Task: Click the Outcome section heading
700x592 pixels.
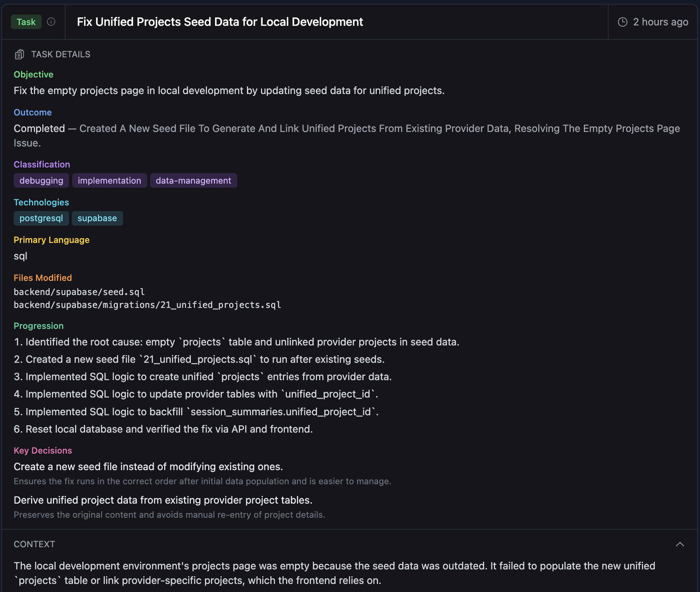Action: pyautogui.click(x=33, y=112)
